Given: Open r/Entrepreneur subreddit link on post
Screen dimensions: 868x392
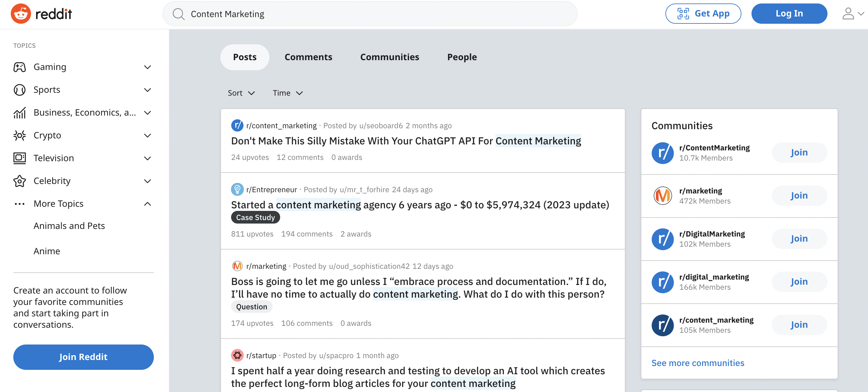Looking at the screenshot, I should coord(271,189).
